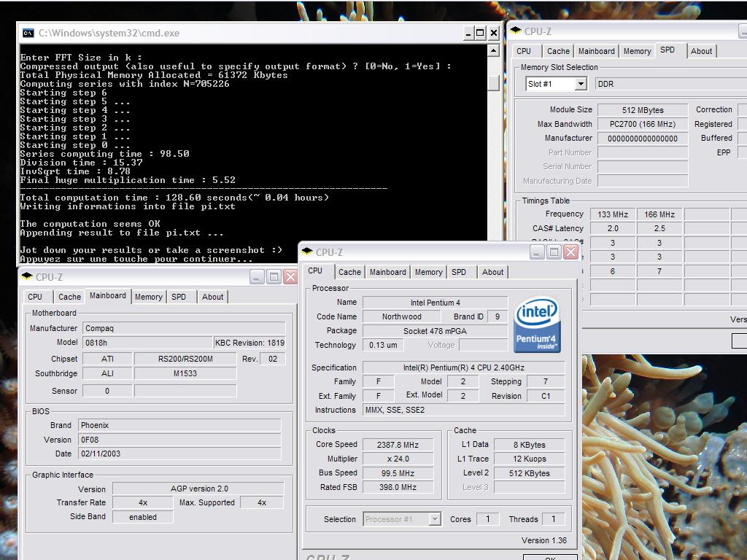
Task: Select Mainboard tab in bottom-left CPU-Z window
Action: [x=108, y=296]
